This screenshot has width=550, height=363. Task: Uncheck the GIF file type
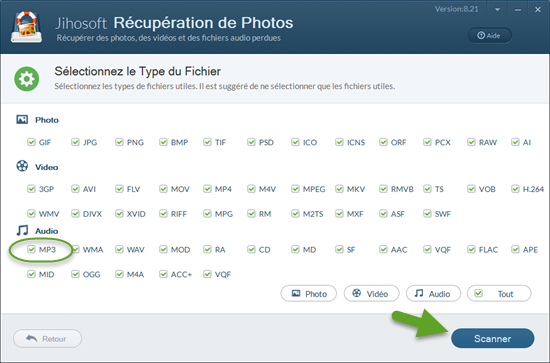31,142
